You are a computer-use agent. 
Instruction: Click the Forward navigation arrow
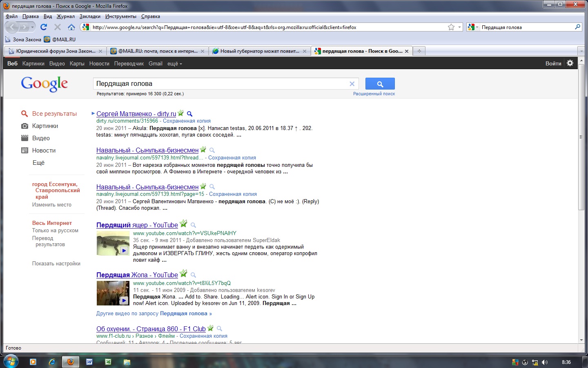point(24,27)
